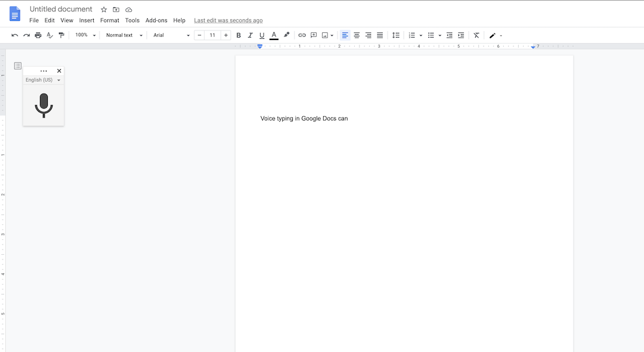The image size is (644, 352).
Task: Undo the last action
Action: [15, 35]
